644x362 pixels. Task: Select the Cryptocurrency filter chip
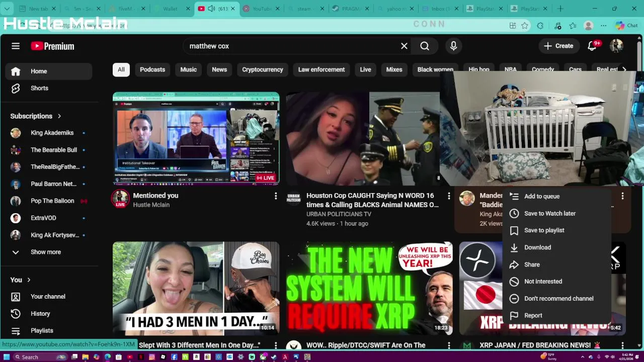pyautogui.click(x=263, y=69)
